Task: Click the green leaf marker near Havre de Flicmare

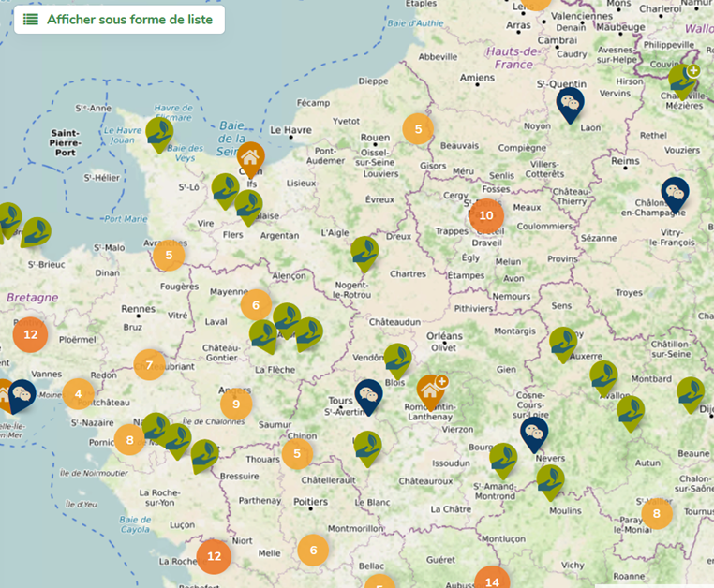Action: pyautogui.click(x=159, y=134)
